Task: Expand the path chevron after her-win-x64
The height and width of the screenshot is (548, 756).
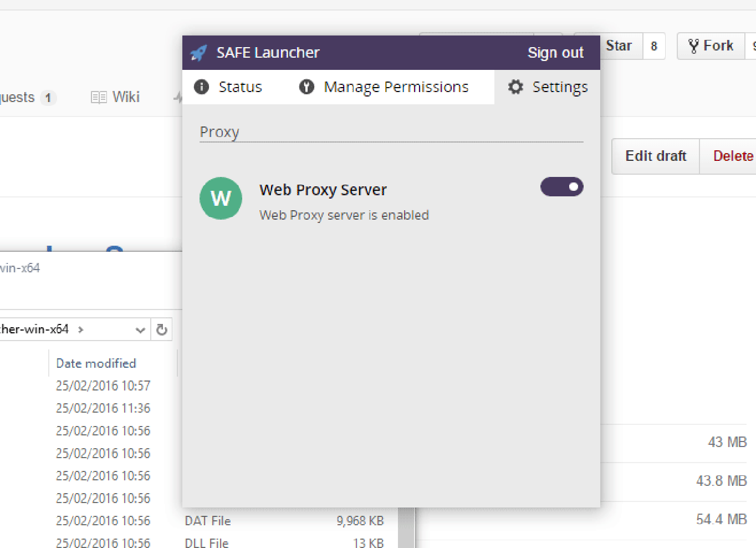Action: pos(81,329)
